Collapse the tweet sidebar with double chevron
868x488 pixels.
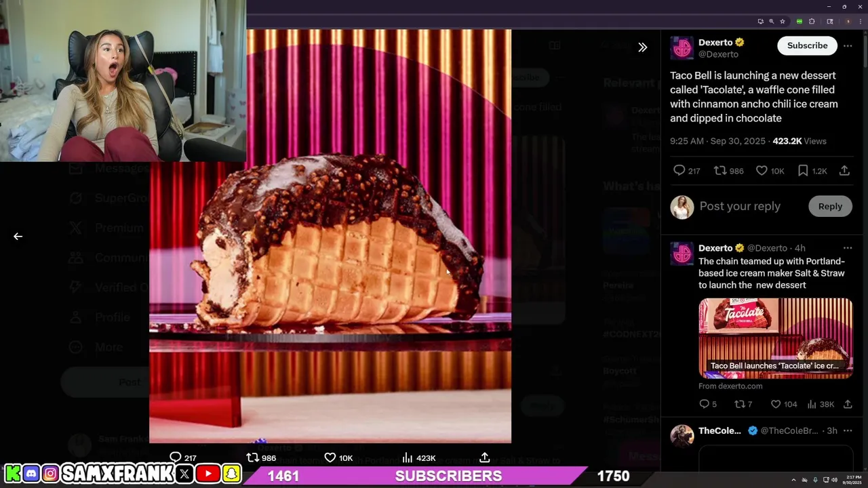pos(642,47)
